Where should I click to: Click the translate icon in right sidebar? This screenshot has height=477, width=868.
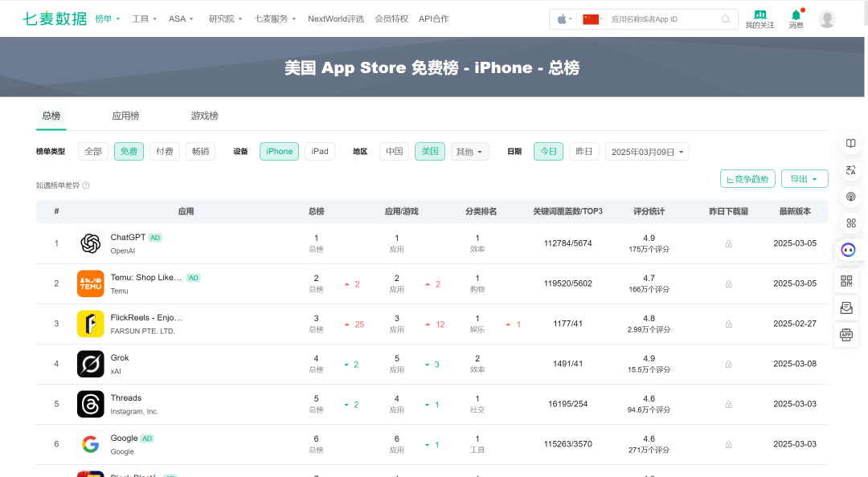[851, 170]
